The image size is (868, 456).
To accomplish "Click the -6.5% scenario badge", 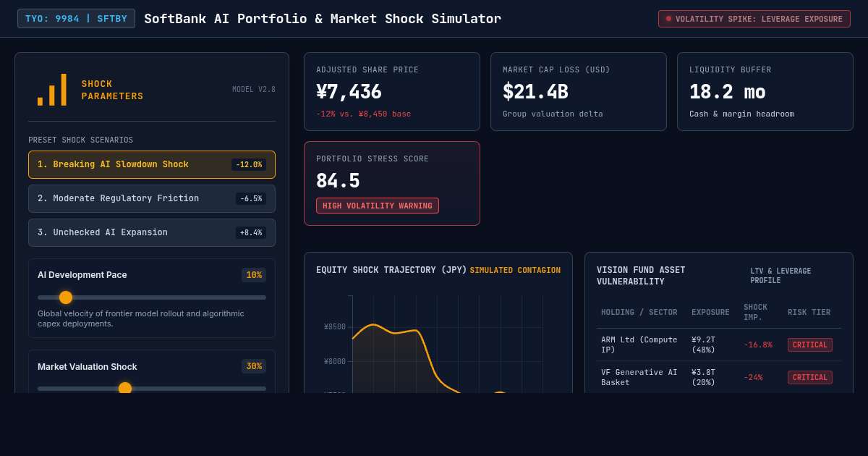I will (251, 198).
